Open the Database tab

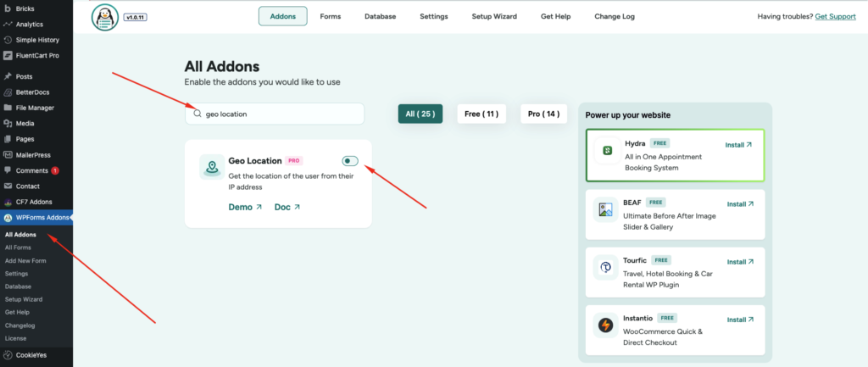coord(381,17)
